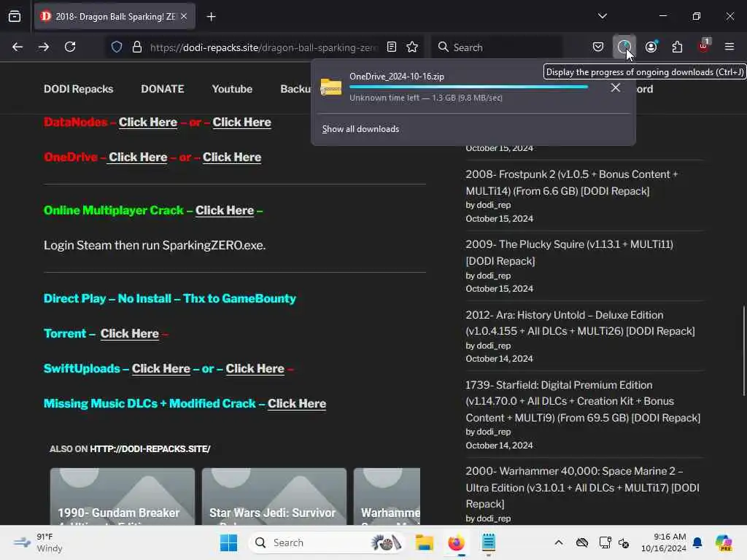Go back to previous page

18,47
